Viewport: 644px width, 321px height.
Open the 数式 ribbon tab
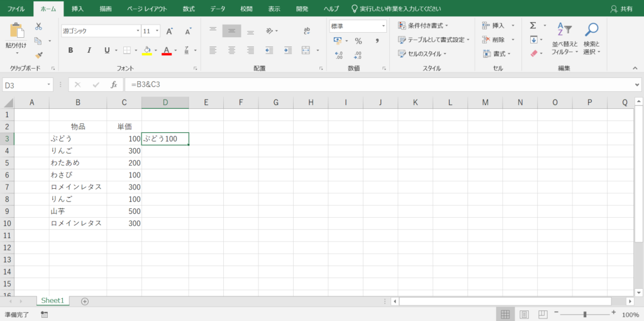pyautogui.click(x=189, y=9)
